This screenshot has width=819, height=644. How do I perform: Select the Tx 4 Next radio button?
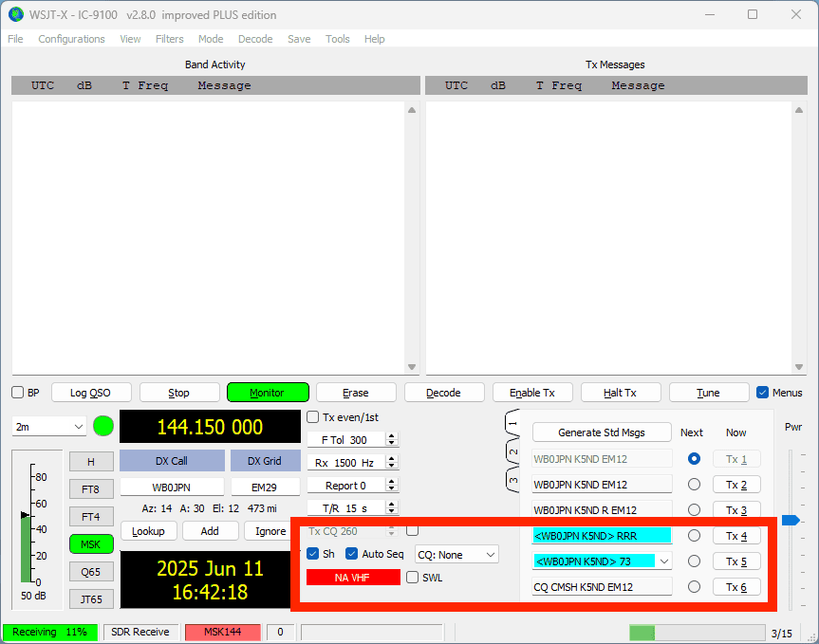tap(694, 536)
